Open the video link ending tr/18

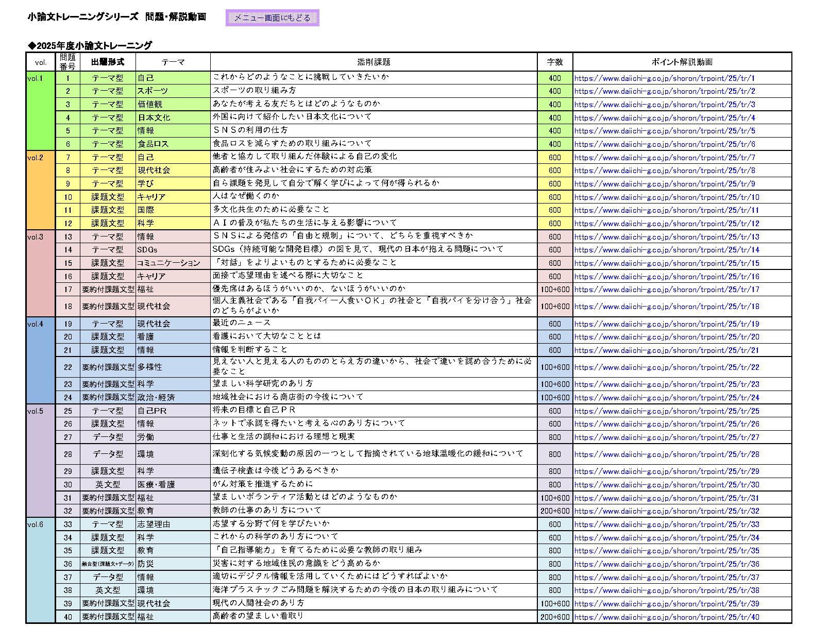(x=666, y=307)
